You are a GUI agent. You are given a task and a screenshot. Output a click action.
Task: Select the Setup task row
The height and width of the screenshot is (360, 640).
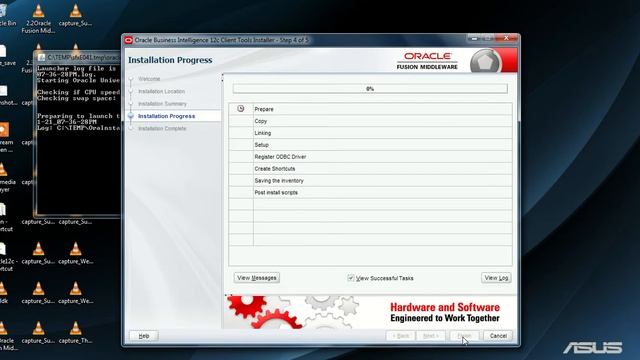pos(370,145)
